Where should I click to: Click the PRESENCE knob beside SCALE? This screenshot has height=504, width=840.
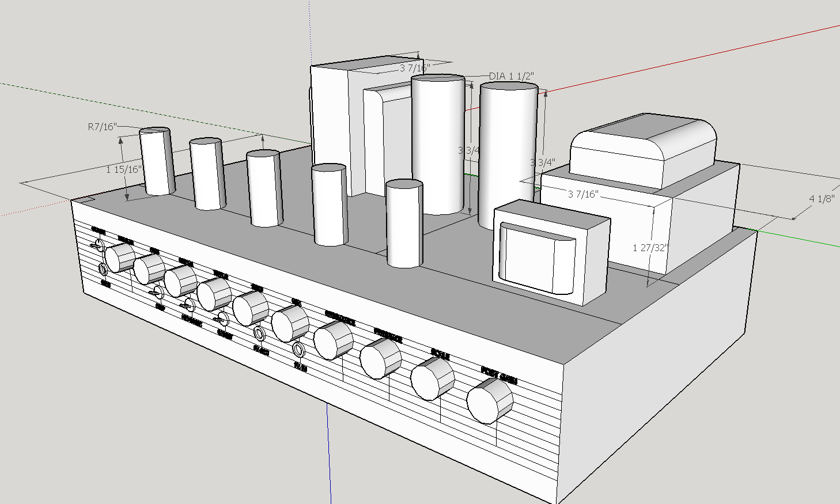381,358
